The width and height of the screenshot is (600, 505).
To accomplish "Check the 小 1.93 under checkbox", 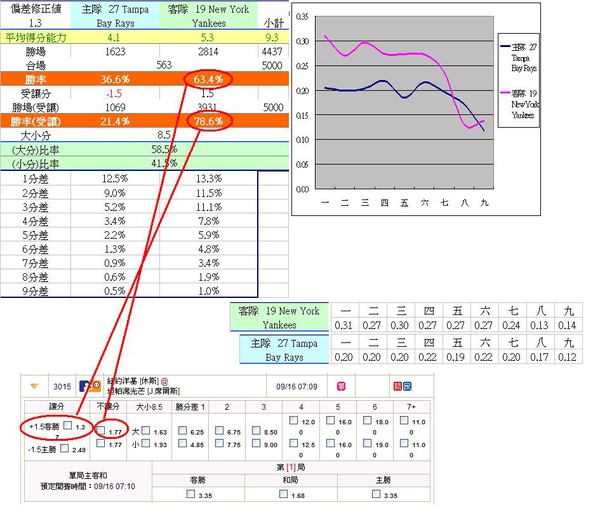I will [x=145, y=443].
